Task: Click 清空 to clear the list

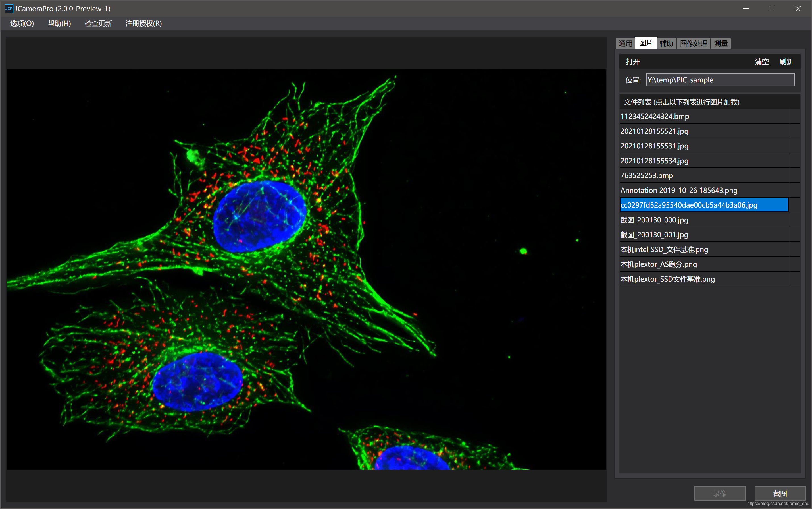Action: [761, 62]
